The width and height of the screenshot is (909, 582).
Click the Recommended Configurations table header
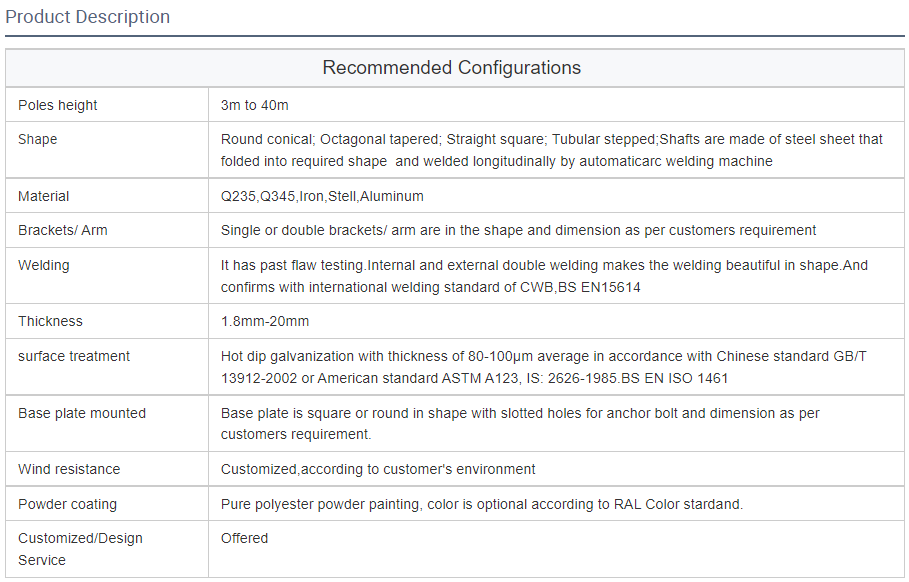451,68
